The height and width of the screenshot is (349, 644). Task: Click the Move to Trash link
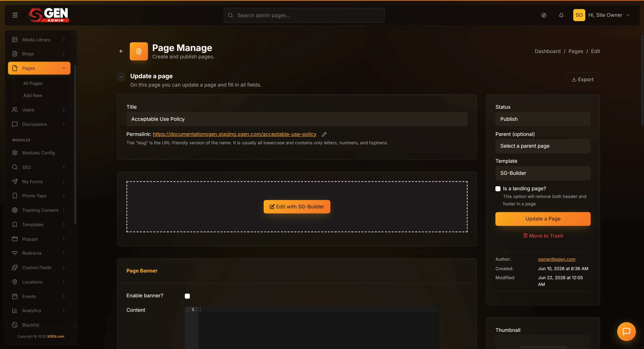click(x=543, y=236)
